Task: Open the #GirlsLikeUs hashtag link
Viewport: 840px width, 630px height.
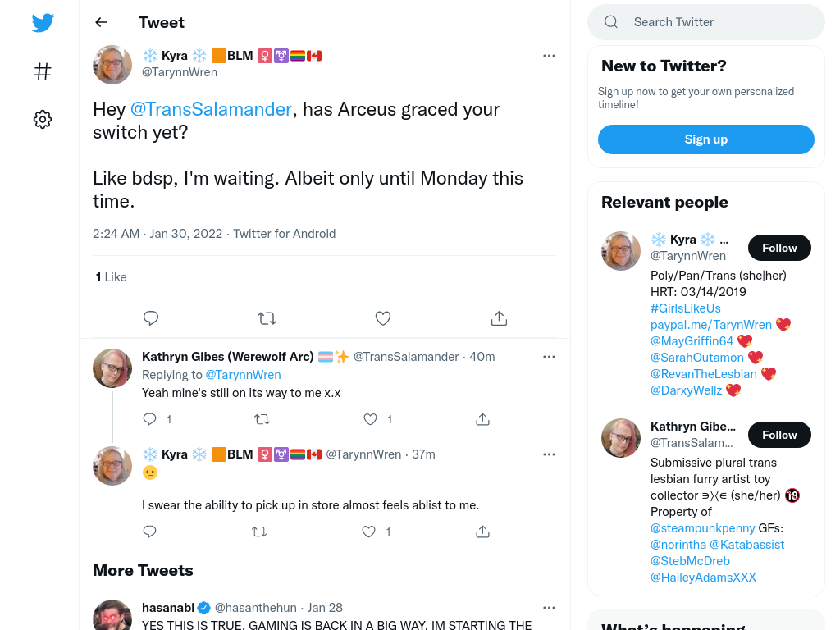Action: coord(685,308)
